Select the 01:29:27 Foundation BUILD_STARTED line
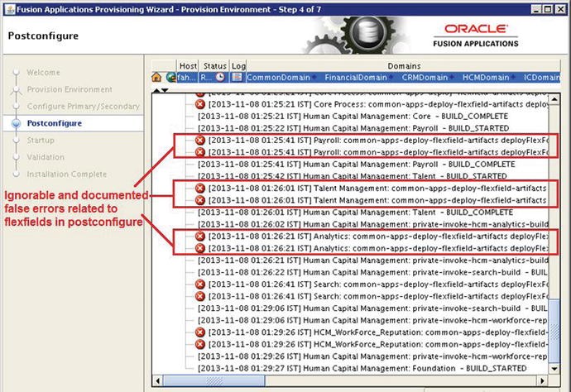This screenshot has width=571, height=392. click(362, 369)
